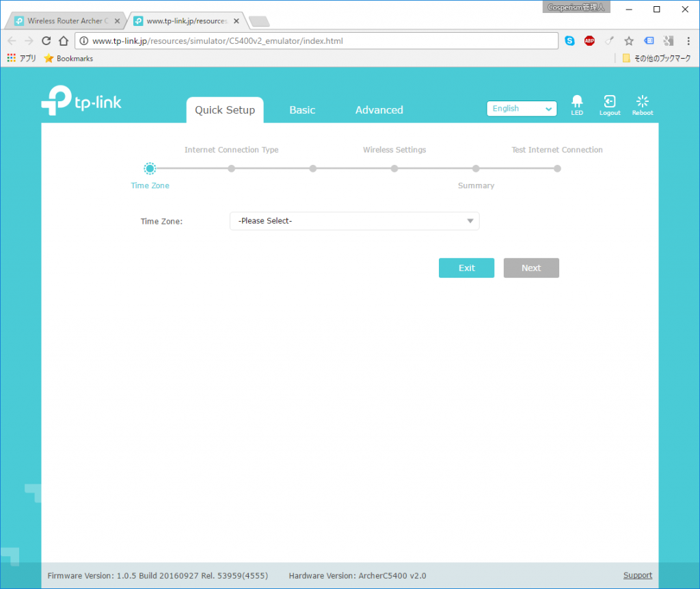Image resolution: width=700 pixels, height=589 pixels.
Task: Click the gray puzzle extension icon
Action: pyautogui.click(x=669, y=40)
